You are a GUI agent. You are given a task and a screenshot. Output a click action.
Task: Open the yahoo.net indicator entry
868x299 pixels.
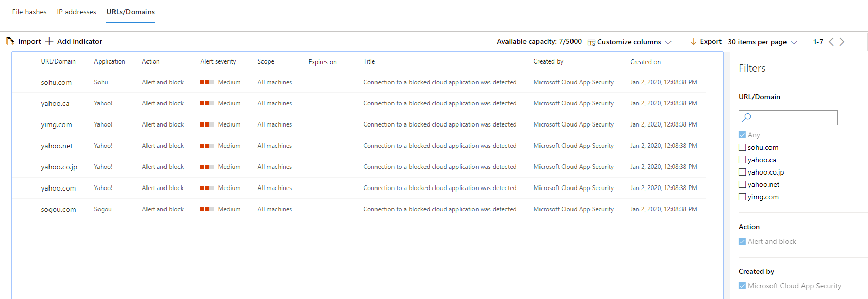point(57,146)
